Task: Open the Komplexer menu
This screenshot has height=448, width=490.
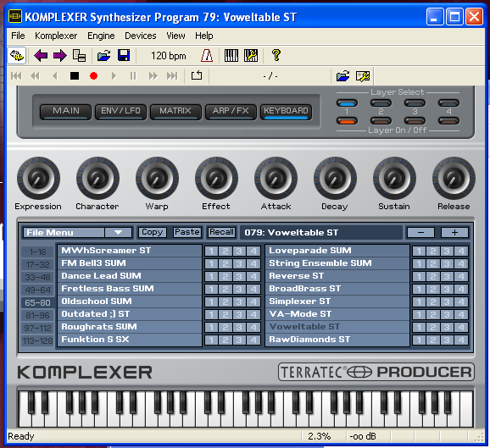Action: tap(56, 36)
